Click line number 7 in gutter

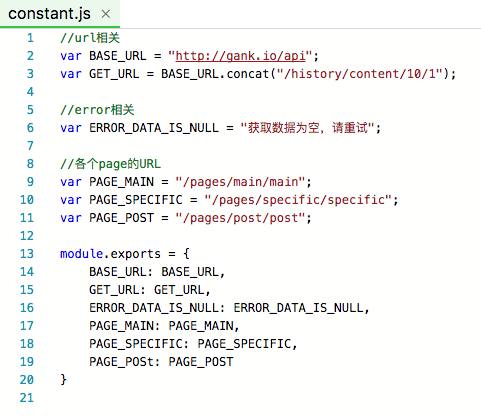[x=30, y=146]
